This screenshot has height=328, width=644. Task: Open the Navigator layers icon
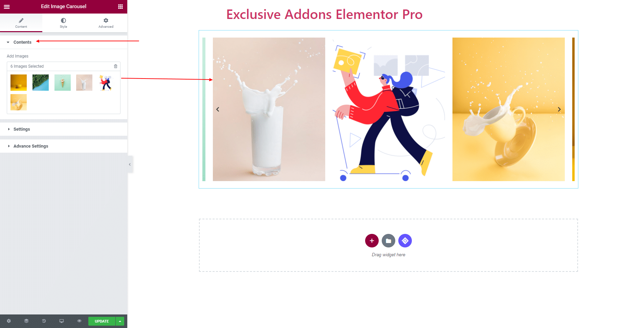pyautogui.click(x=26, y=321)
